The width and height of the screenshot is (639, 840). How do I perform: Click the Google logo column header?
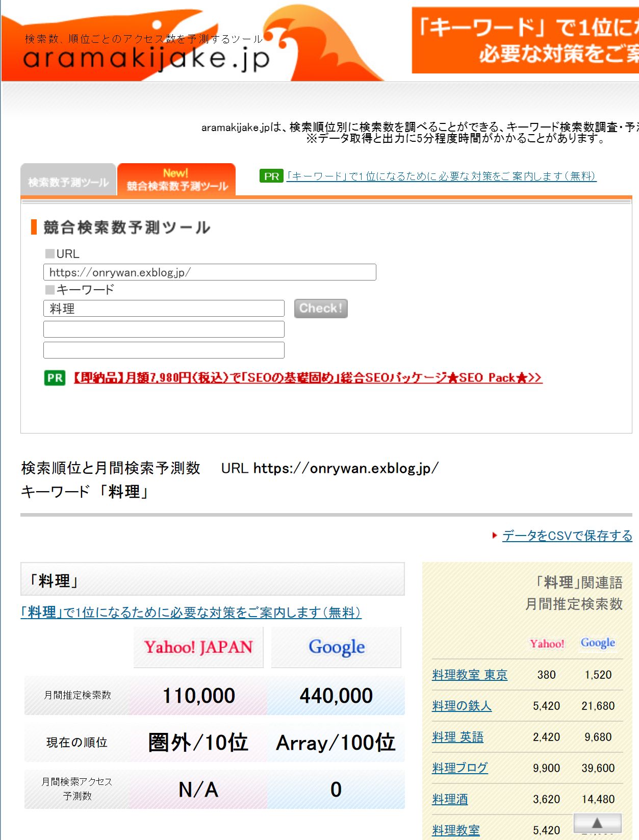click(x=336, y=647)
